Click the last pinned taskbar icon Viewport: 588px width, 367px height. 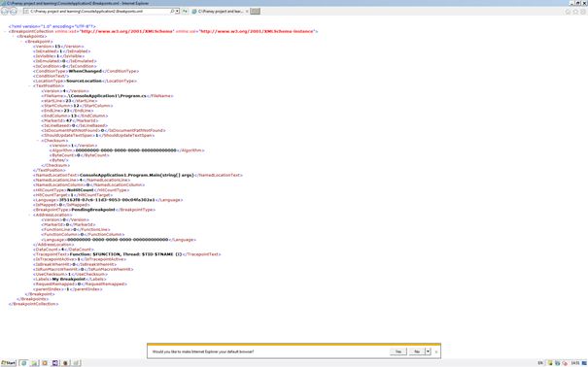pos(76,363)
